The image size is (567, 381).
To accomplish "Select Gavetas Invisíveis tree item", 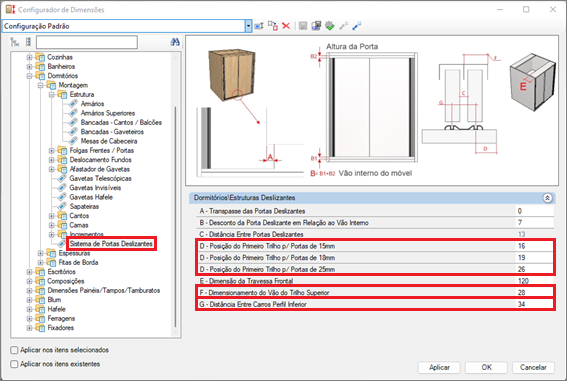I will [x=95, y=188].
